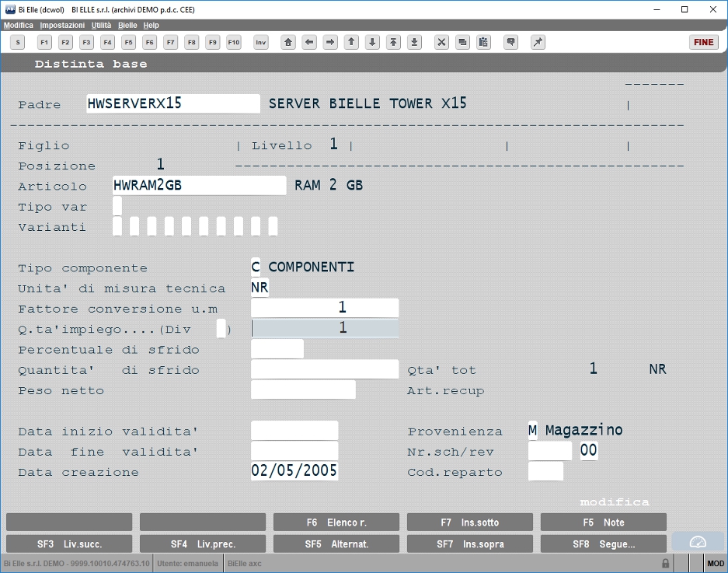Click the F10 toolbar key
Image resolution: width=728 pixels, height=573 pixels.
234,42
